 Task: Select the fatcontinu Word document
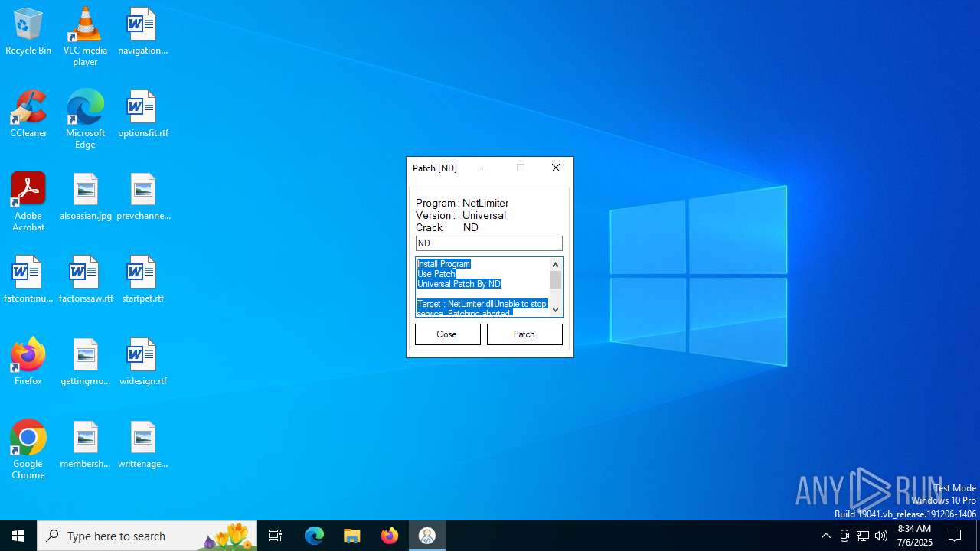[28, 279]
